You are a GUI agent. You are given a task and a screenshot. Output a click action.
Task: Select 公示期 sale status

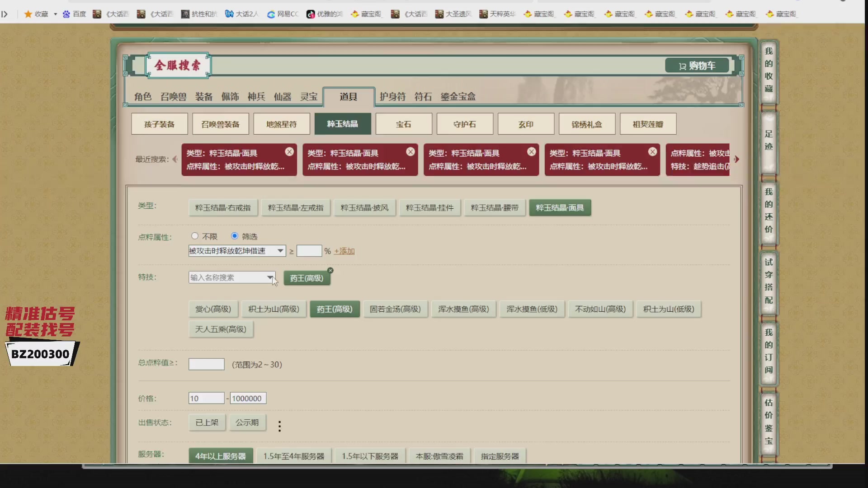[x=247, y=422]
